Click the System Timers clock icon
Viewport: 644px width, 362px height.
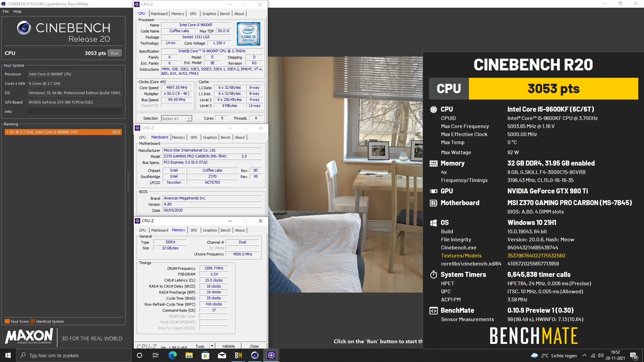coord(433,275)
